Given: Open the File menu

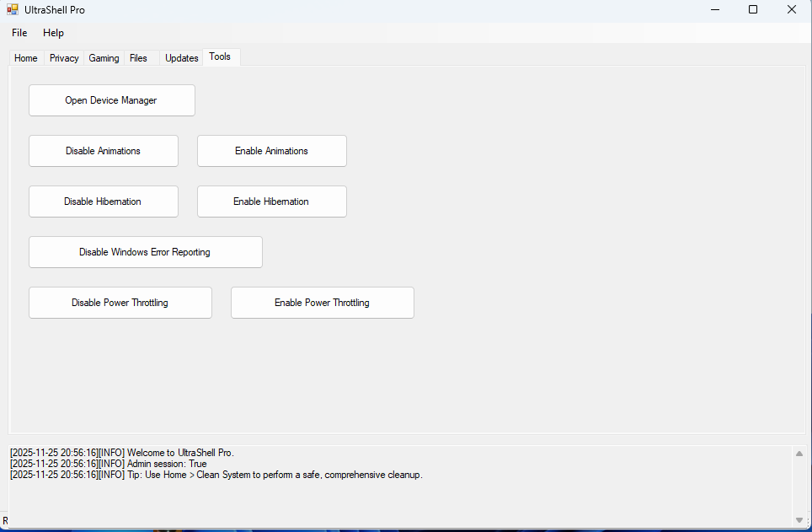Looking at the screenshot, I should point(19,33).
